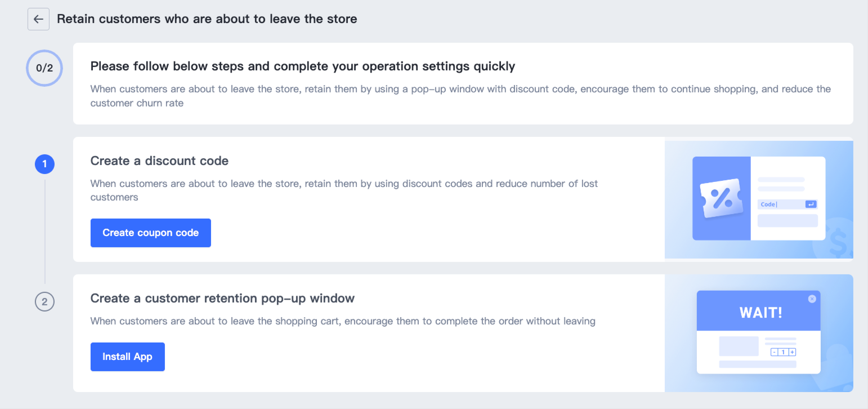The height and width of the screenshot is (409, 868).
Task: Click the back arrow button
Action: pyautogui.click(x=38, y=19)
